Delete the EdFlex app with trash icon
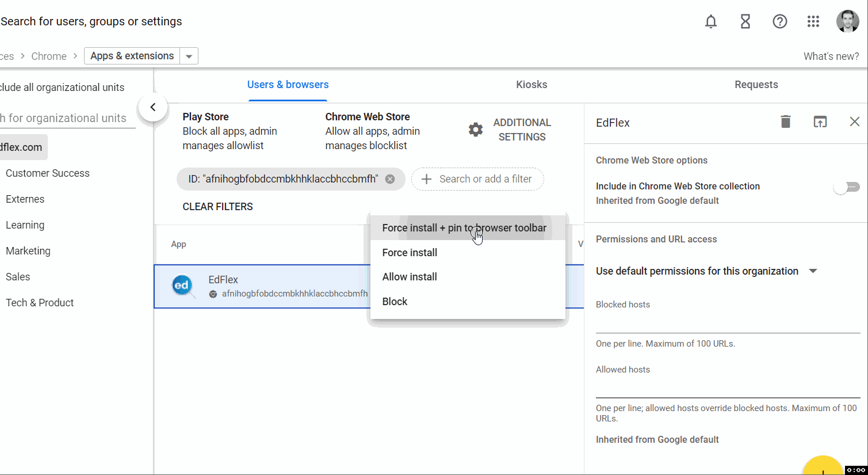The width and height of the screenshot is (868, 475). [786, 121]
